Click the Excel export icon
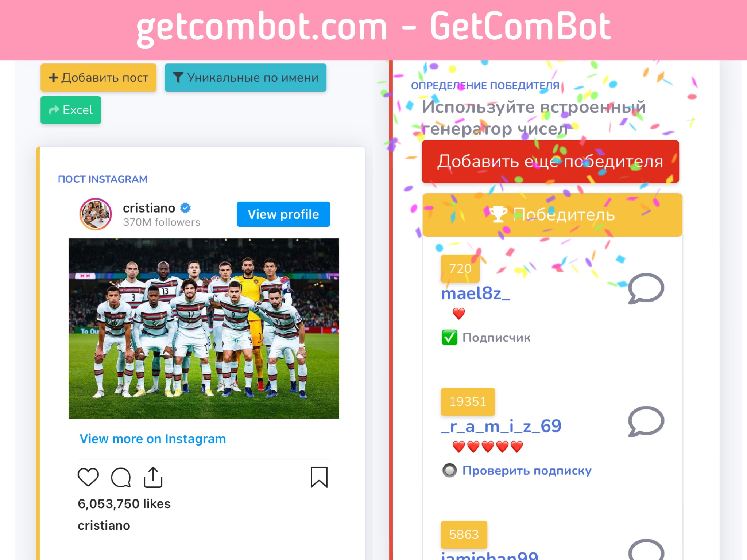The width and height of the screenshot is (747, 560). [71, 110]
